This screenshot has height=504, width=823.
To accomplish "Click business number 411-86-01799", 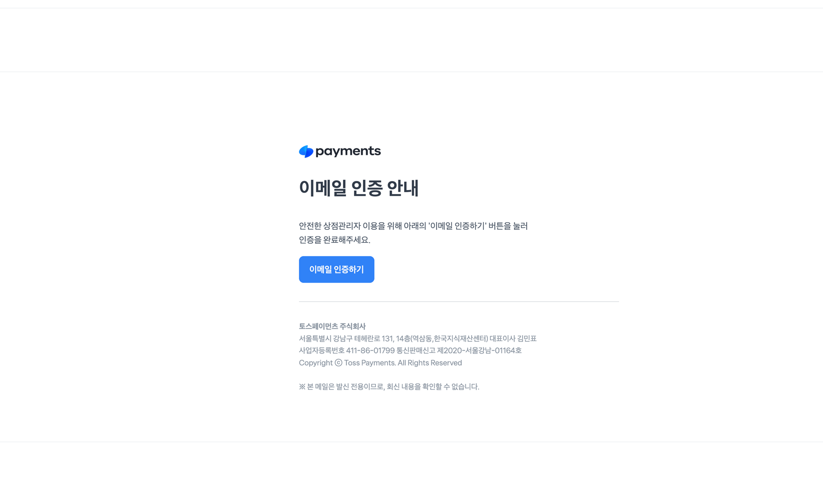I will pos(370,351).
